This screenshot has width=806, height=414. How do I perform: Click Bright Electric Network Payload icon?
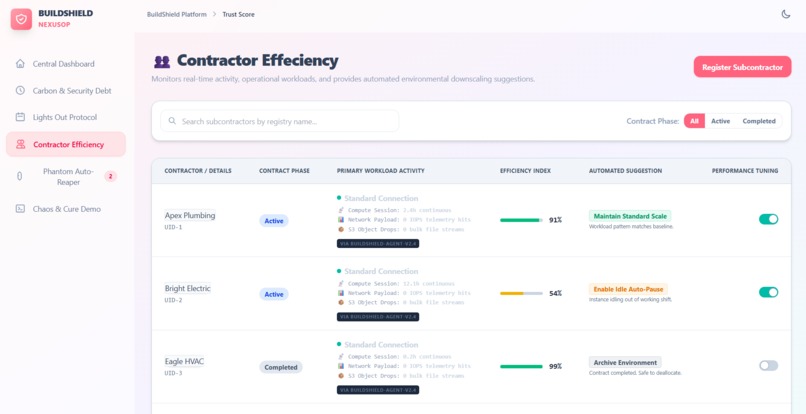click(x=340, y=293)
